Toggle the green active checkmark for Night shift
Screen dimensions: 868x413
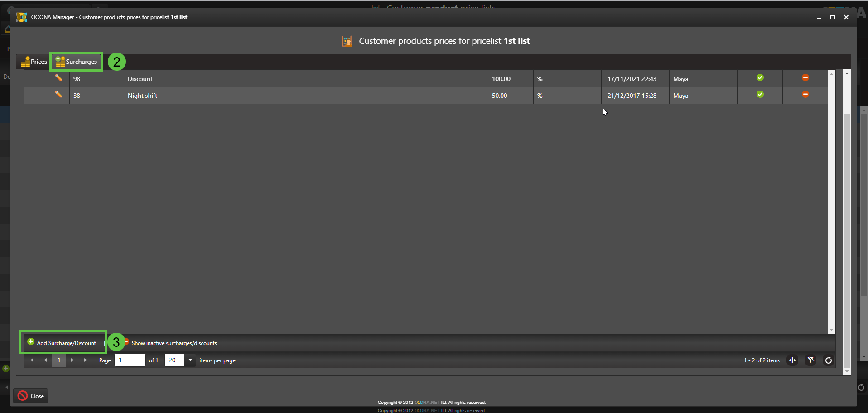760,95
